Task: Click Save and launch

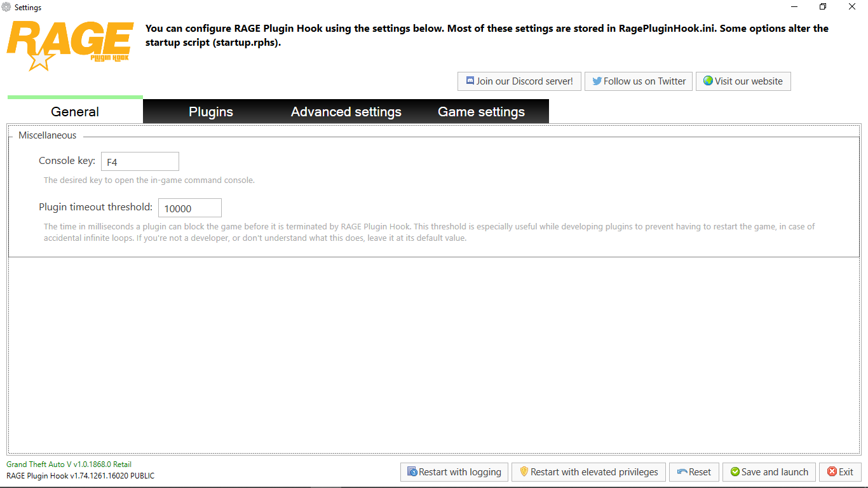Action: (x=769, y=472)
